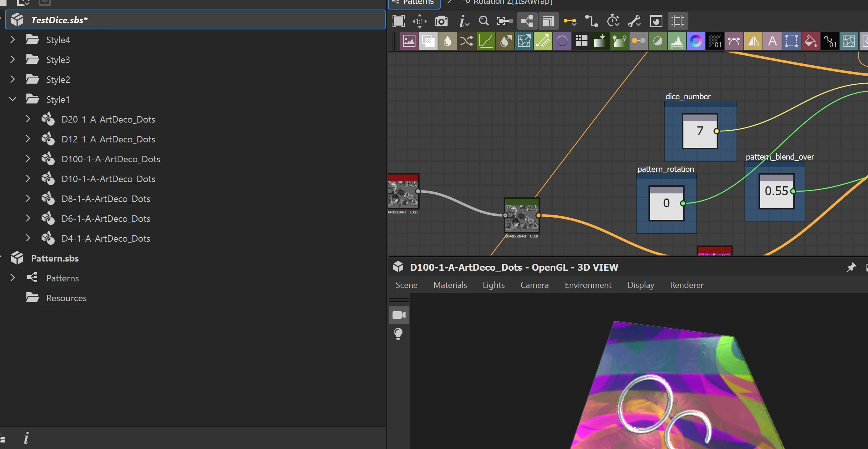The height and width of the screenshot is (449, 868).
Task: Click the Fit to view frame icon
Action: coord(398,21)
